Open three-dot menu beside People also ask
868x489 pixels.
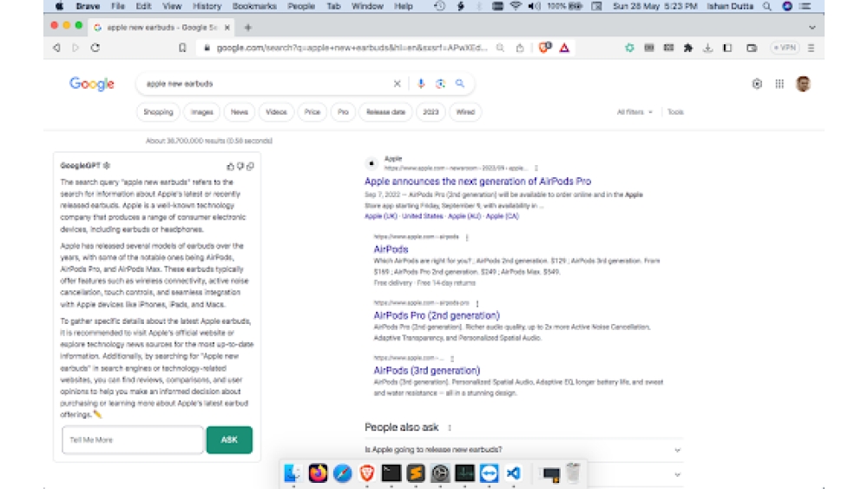[450, 427]
